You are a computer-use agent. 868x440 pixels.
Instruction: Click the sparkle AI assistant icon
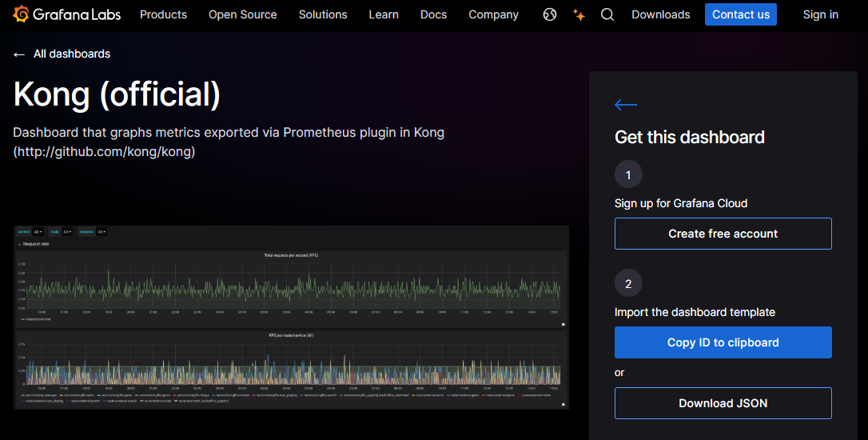click(x=579, y=15)
